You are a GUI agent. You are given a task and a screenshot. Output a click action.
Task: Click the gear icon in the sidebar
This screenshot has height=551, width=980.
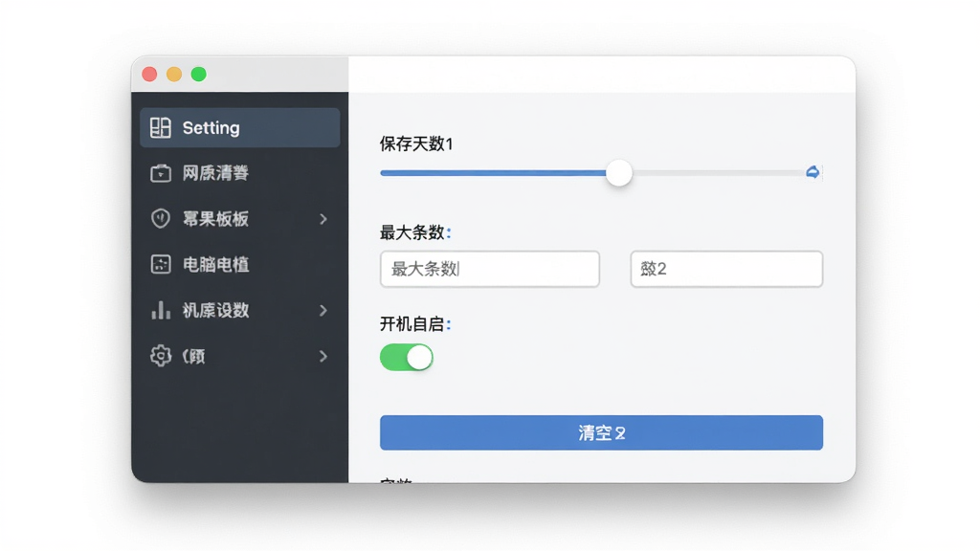[x=161, y=356]
